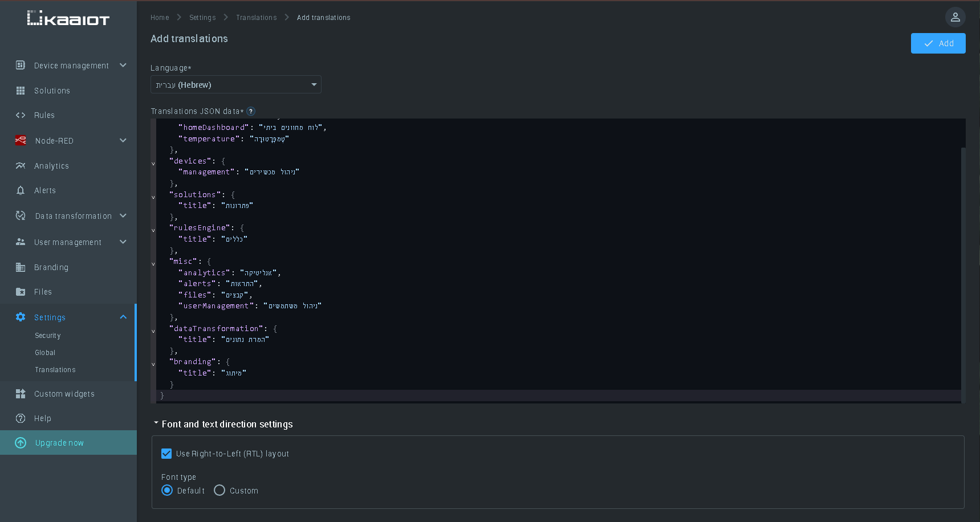
Task: Open Global under Settings
Action: [45, 353]
